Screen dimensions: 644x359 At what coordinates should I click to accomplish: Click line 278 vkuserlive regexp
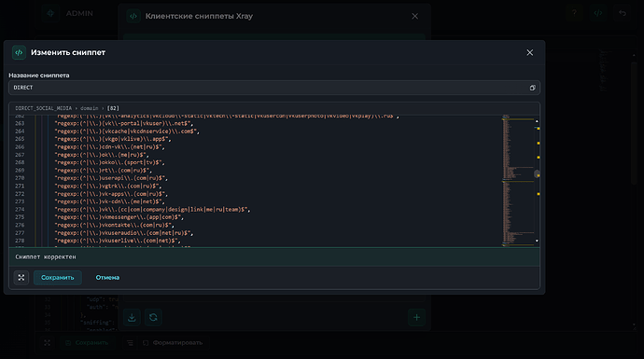click(118, 241)
